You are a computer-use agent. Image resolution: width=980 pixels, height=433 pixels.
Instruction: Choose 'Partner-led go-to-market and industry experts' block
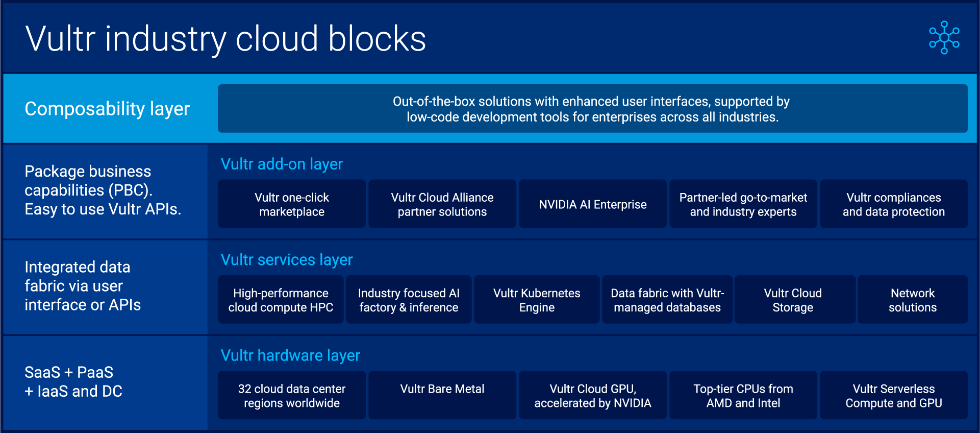[x=743, y=204]
